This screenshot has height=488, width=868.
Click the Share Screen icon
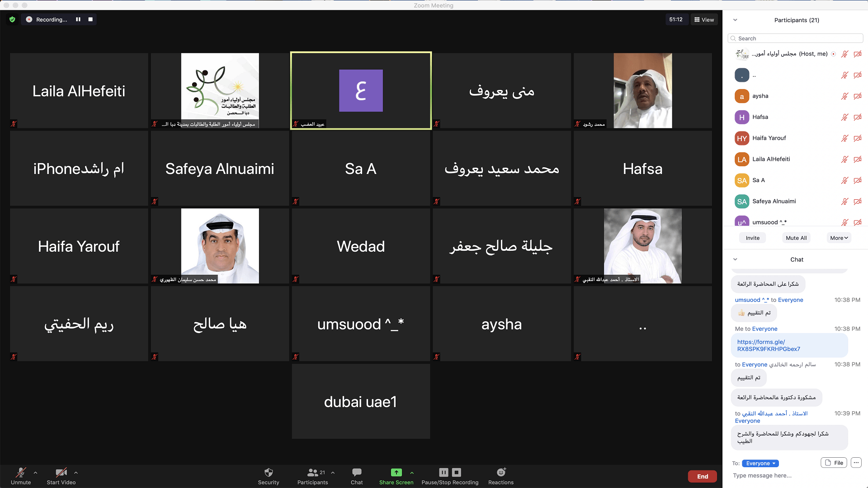click(396, 473)
